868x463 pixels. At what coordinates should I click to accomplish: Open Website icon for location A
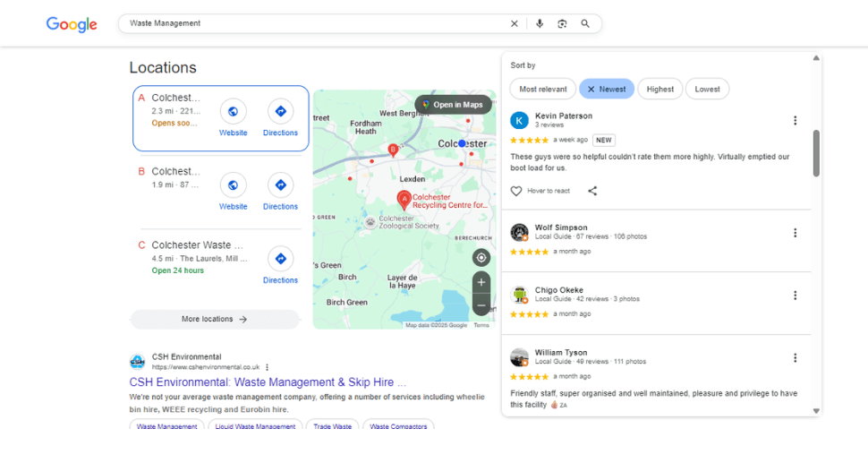click(233, 111)
